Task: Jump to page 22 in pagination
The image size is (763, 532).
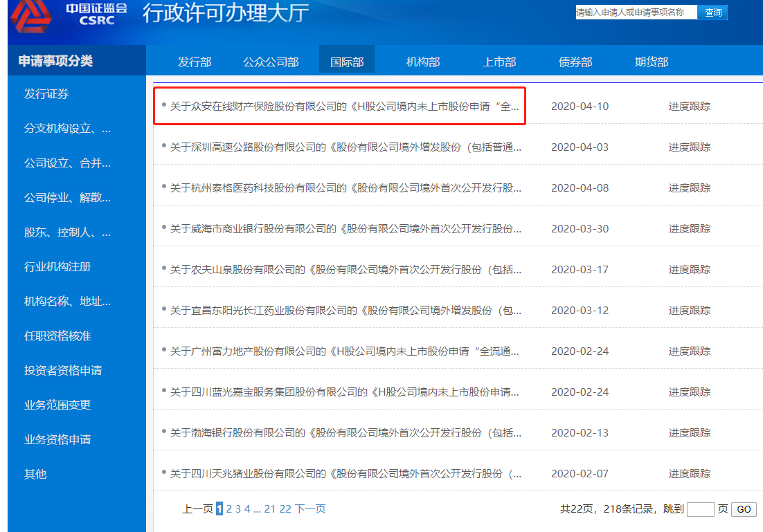Action: [285, 509]
